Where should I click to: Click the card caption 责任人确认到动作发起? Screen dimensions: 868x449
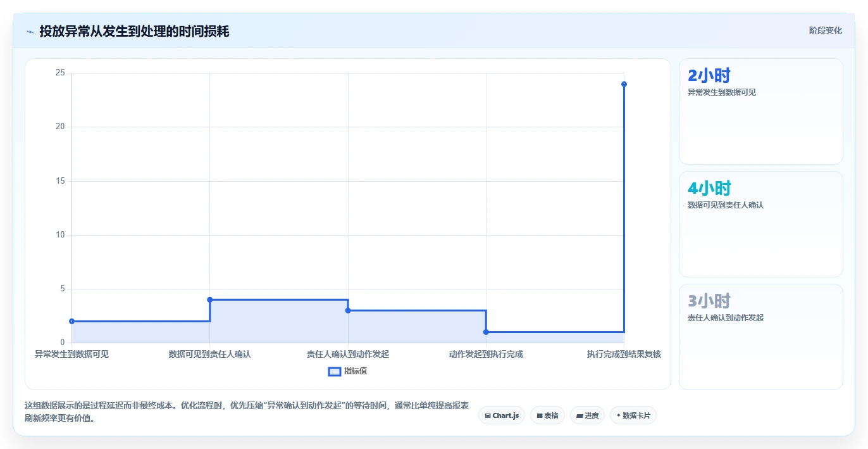coord(726,318)
